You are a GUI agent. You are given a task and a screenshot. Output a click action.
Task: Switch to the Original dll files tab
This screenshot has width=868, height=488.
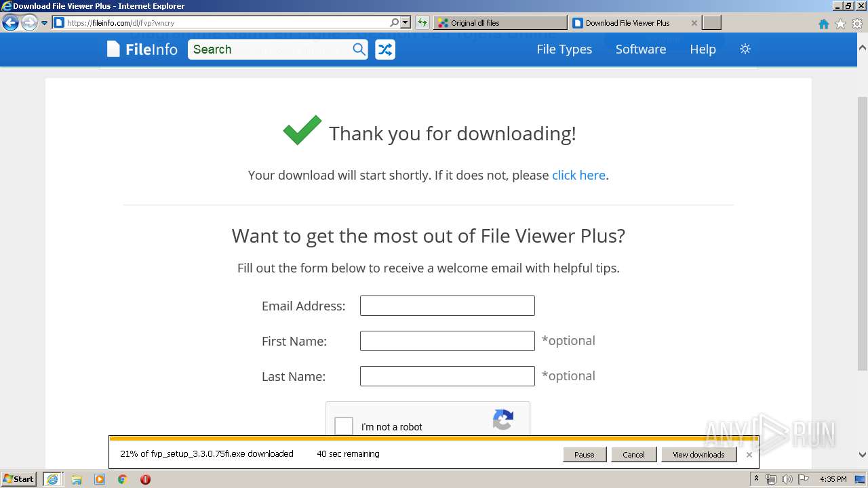(500, 22)
